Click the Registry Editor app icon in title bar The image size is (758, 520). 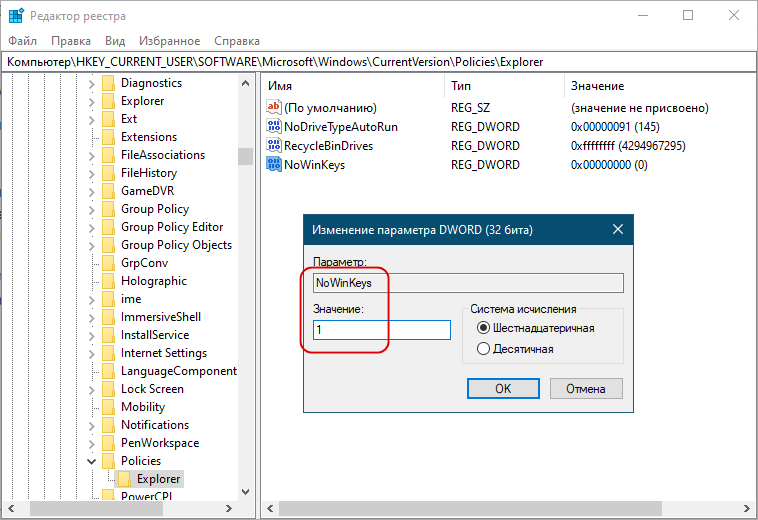tap(16, 15)
